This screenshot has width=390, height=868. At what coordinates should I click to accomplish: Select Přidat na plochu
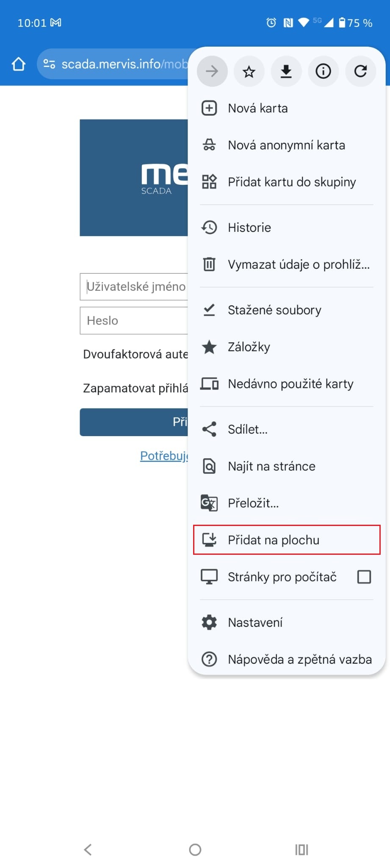pos(274,540)
